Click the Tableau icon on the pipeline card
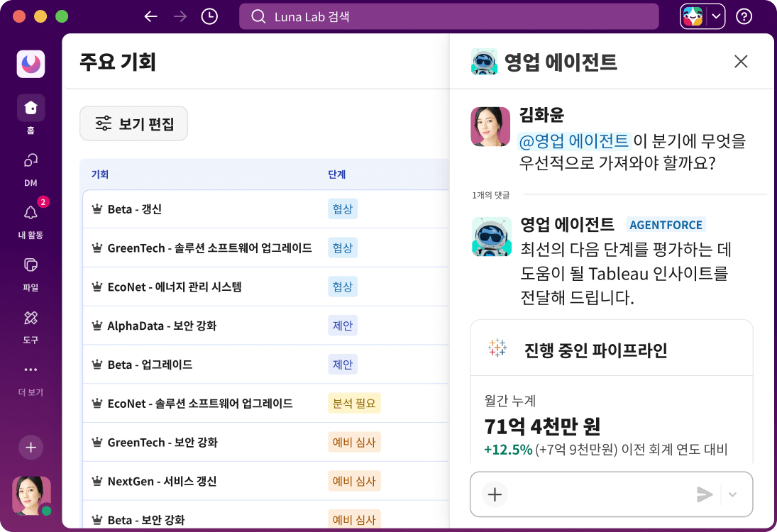Screen dimensions: 777x532 coord(497,347)
